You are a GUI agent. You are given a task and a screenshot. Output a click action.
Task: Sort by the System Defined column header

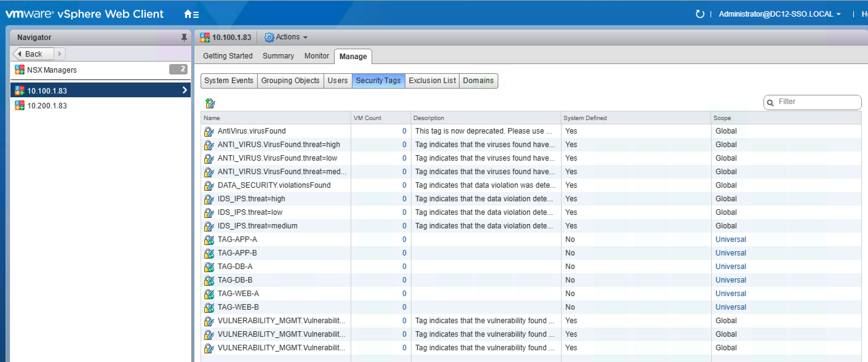[585, 118]
